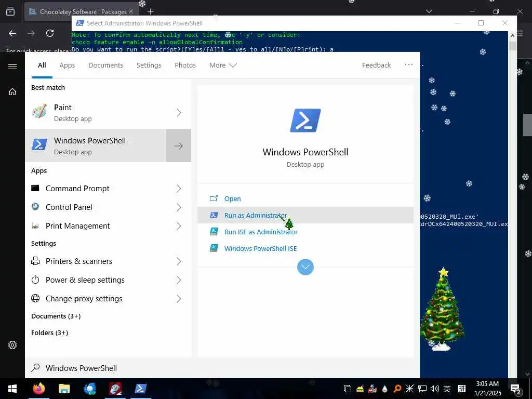Switch to the All search tab
532x399 pixels.
pos(42,65)
